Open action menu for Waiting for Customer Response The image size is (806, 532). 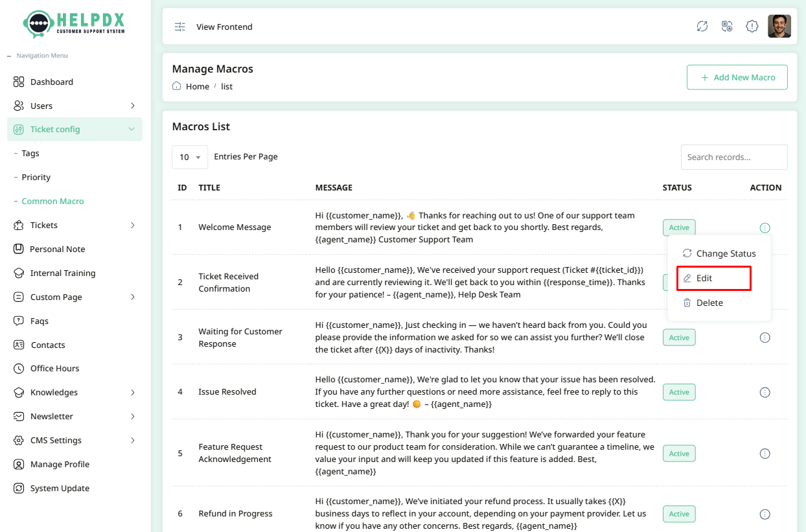(765, 338)
